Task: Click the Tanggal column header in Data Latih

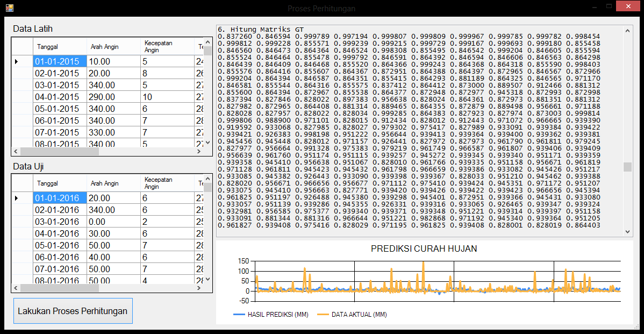Action: [47, 47]
